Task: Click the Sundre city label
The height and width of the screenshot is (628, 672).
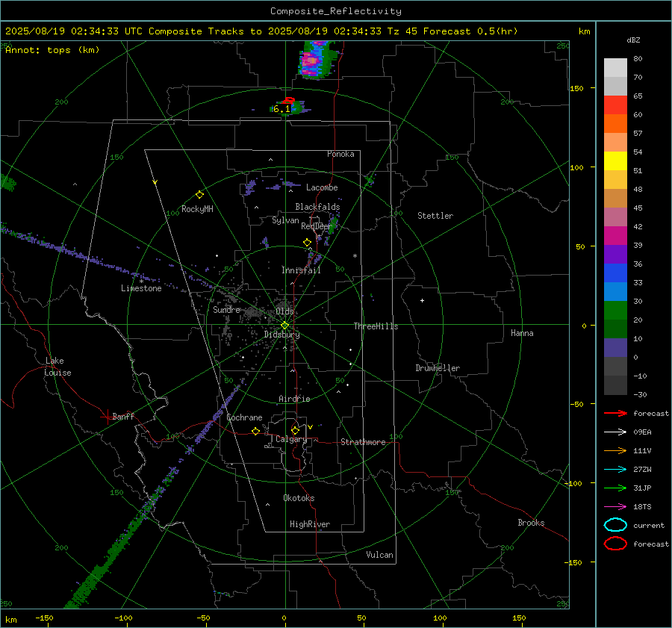Action: [x=226, y=309]
